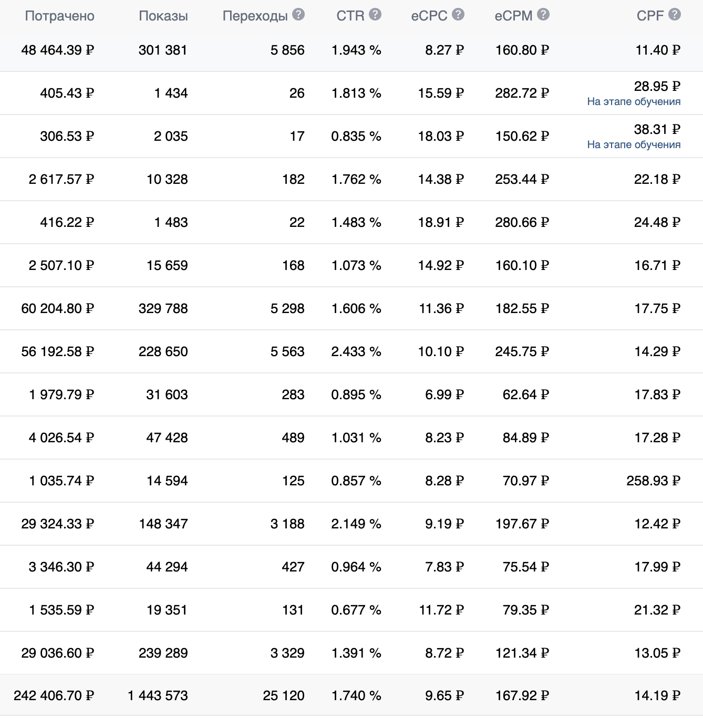
Task: Sort by the Показы column header
Action: pos(163,16)
